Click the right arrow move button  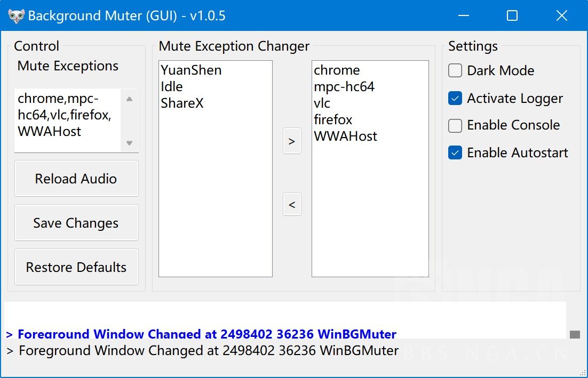click(292, 141)
